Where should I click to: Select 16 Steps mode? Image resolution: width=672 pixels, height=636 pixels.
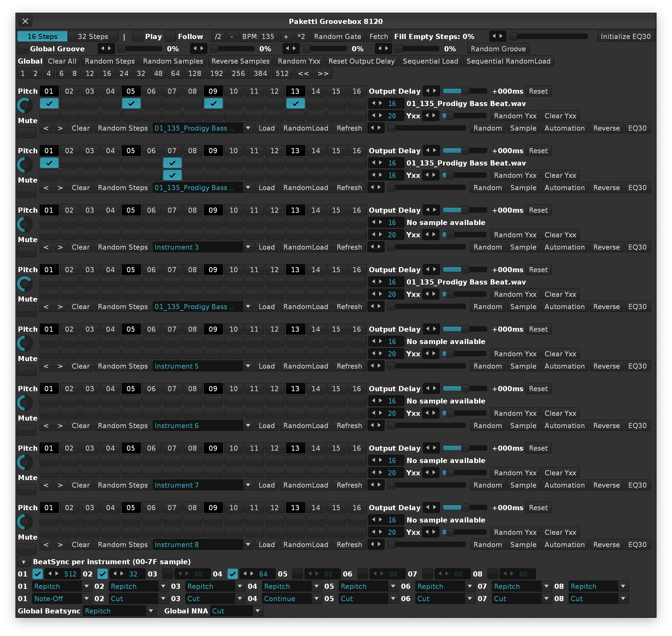[x=42, y=37]
